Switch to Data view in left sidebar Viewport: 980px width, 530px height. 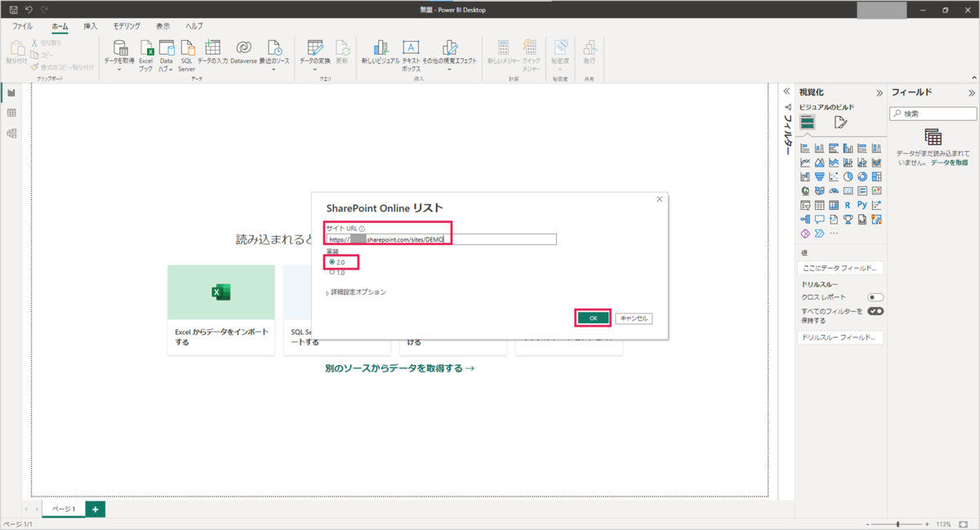[11, 114]
